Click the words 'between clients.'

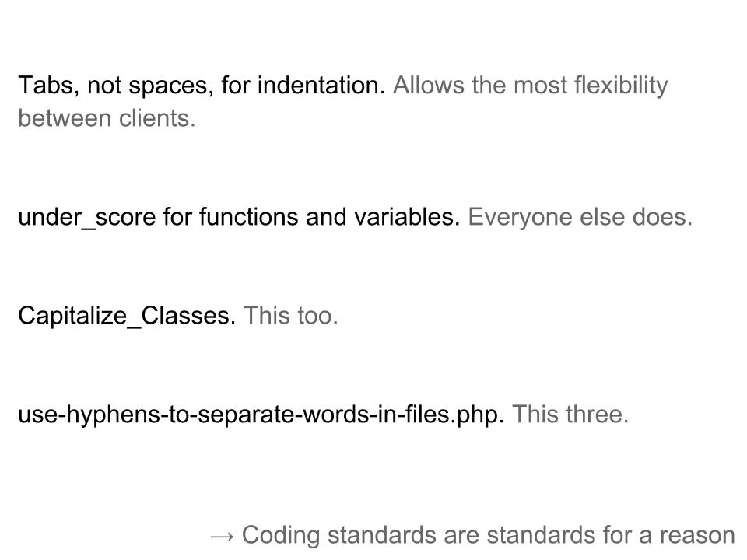(107, 118)
